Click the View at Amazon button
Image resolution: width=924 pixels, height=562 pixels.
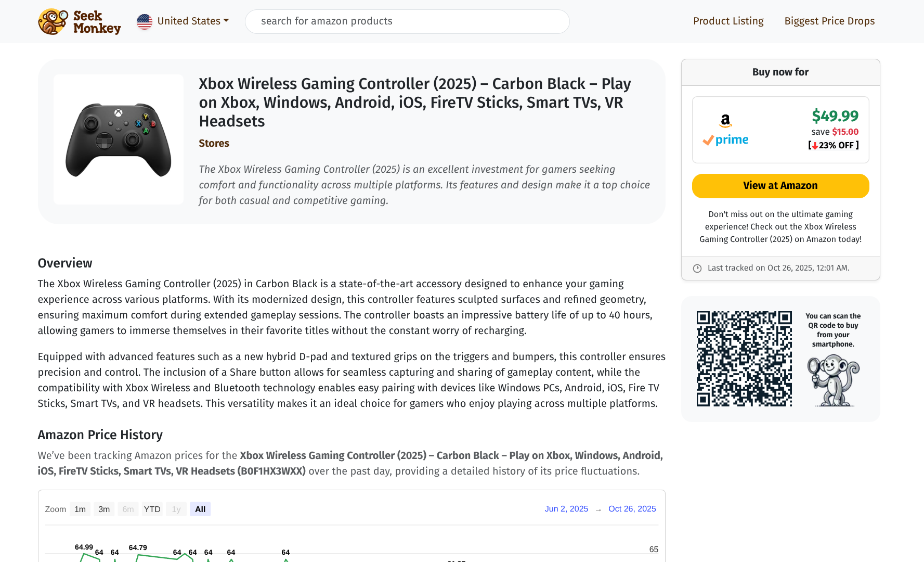click(780, 186)
